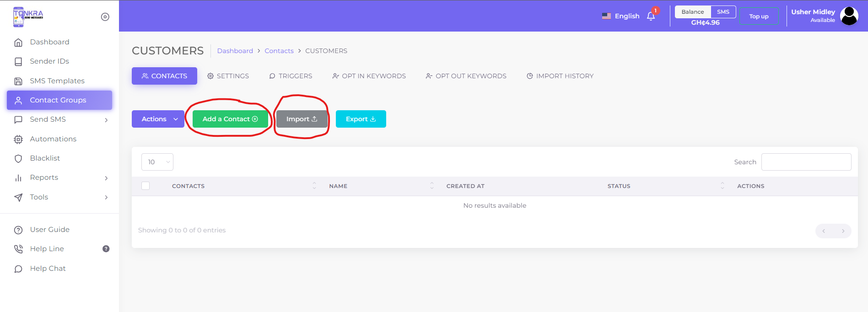This screenshot has width=868, height=312.
Task: Switch to the Settings tab
Action: click(x=228, y=76)
